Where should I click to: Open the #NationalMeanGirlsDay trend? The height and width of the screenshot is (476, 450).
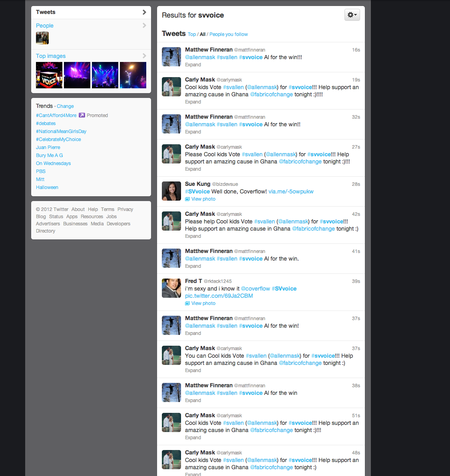pyautogui.click(x=61, y=131)
